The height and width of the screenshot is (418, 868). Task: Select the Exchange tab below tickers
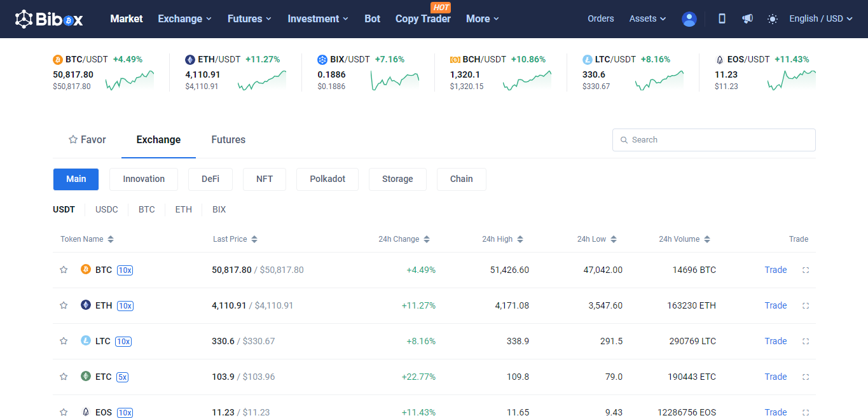(158, 140)
